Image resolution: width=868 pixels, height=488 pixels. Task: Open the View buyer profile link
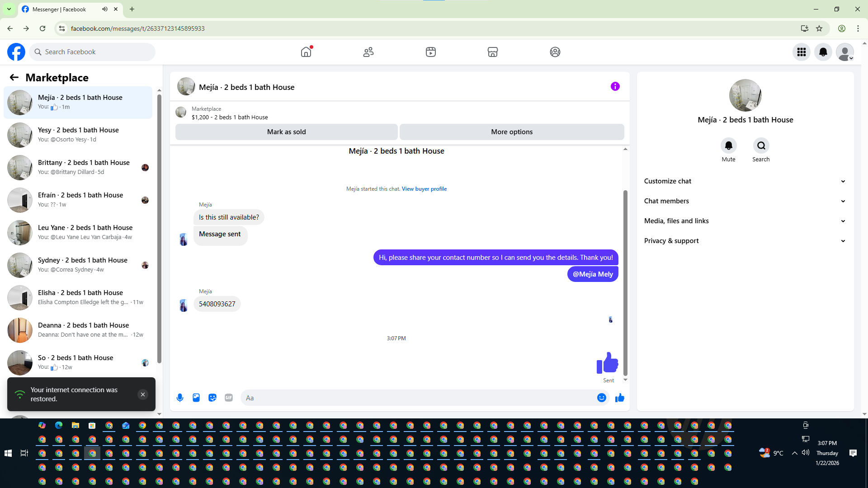[424, 189]
